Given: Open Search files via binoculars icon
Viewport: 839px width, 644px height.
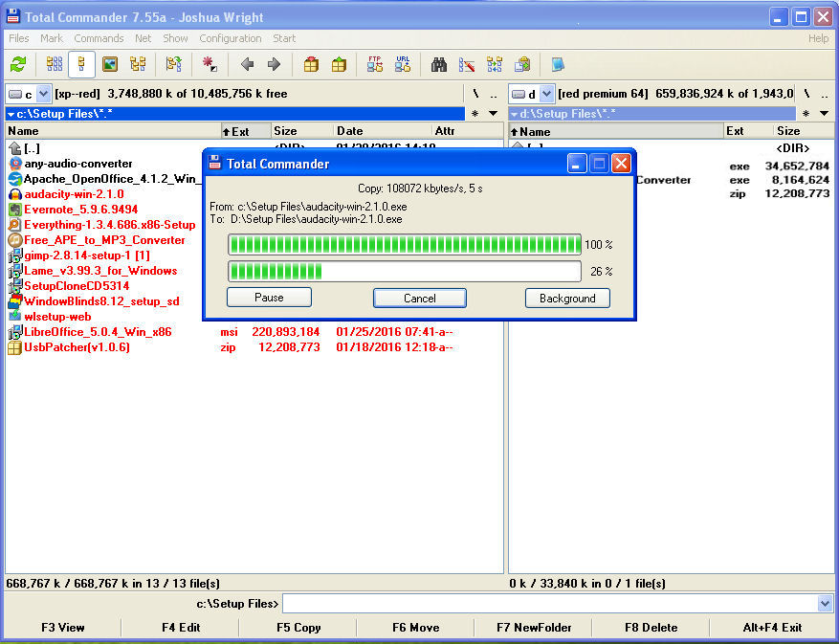Looking at the screenshot, I should coord(439,64).
